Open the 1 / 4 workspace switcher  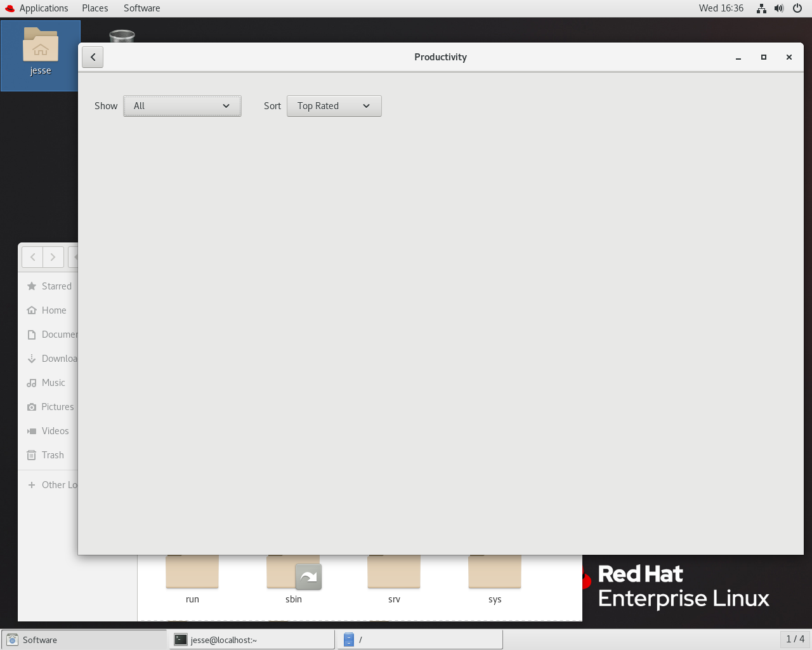(x=795, y=639)
